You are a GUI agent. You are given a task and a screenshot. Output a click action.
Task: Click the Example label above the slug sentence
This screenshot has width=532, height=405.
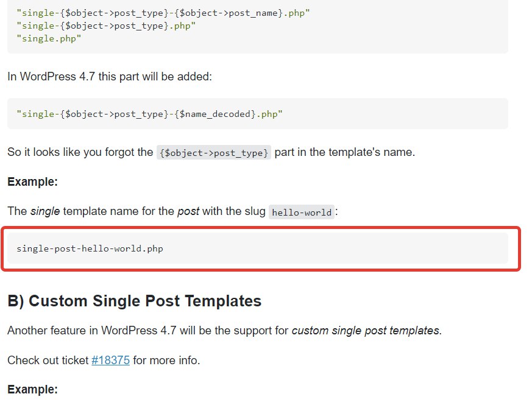point(32,181)
